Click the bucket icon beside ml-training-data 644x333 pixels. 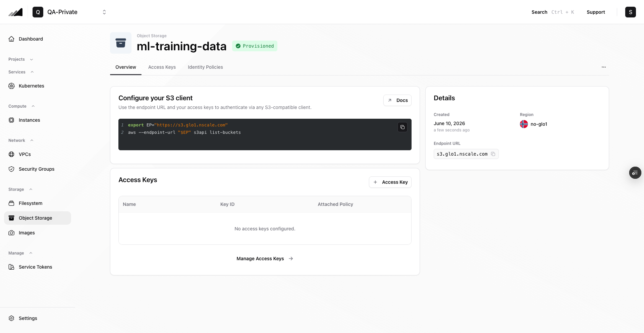[x=121, y=43]
